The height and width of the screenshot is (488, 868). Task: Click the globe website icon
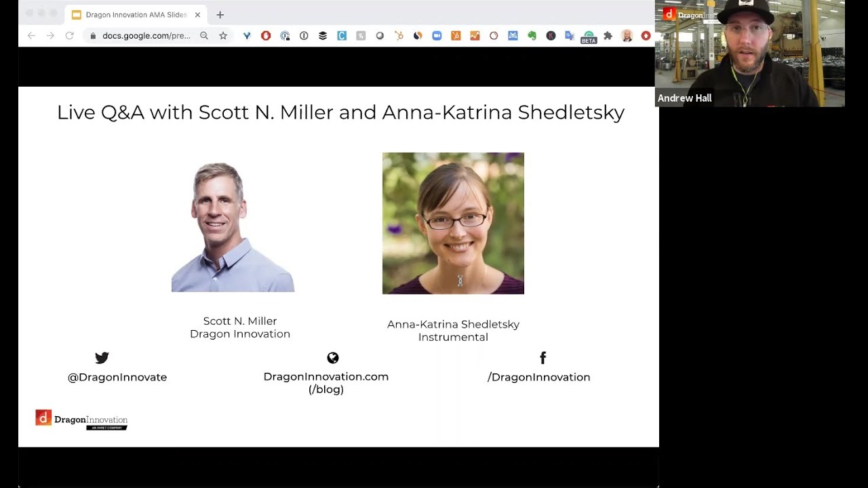333,358
